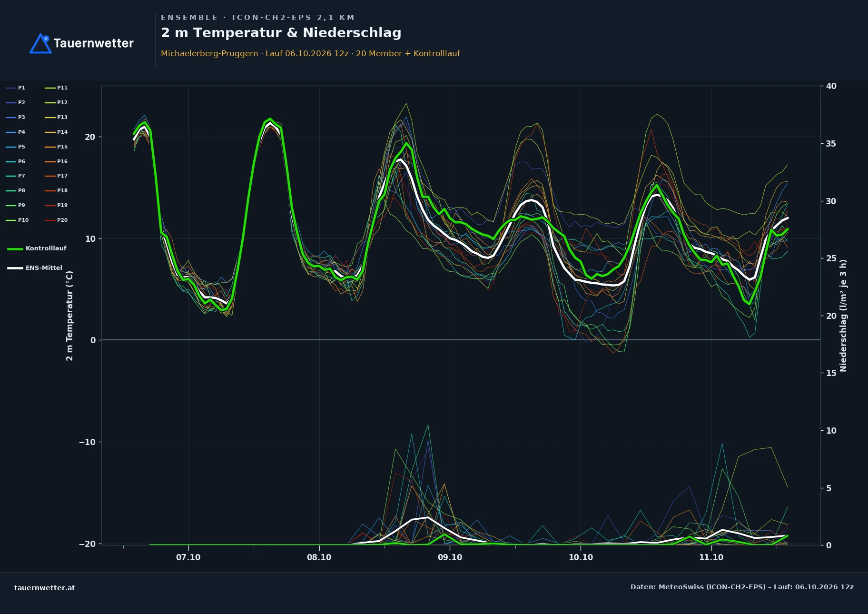Click the green Kontrolllauf legend entry
The height and width of the screenshot is (614, 868).
37,248
